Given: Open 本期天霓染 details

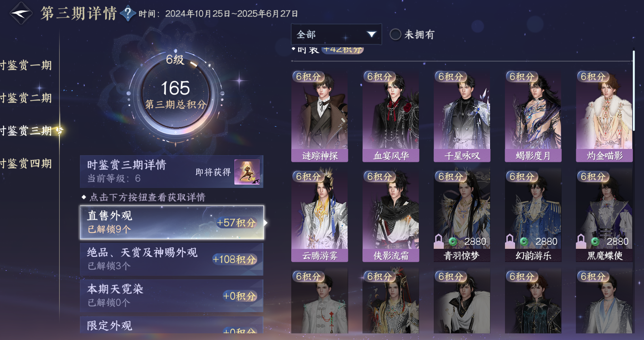Looking at the screenshot, I should (x=172, y=296).
